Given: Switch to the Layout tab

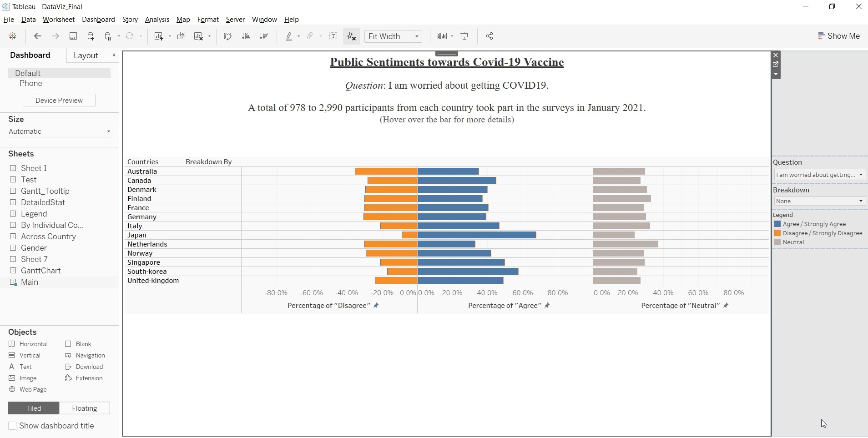Looking at the screenshot, I should [x=86, y=55].
